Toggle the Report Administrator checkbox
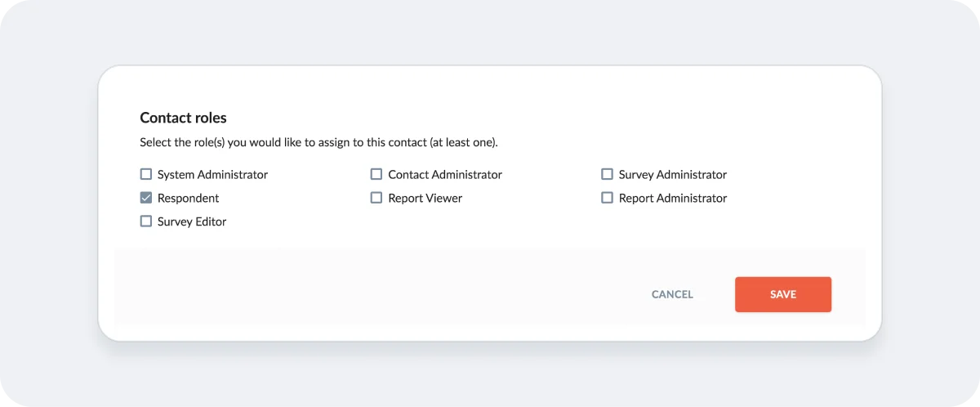This screenshot has height=407, width=980. (607, 198)
